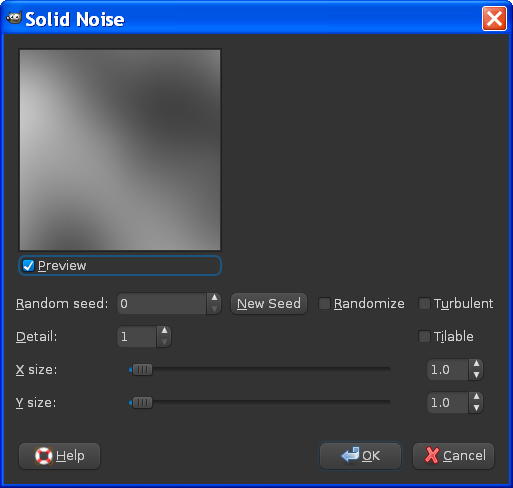Decrease Detail value with down arrow

point(164,342)
